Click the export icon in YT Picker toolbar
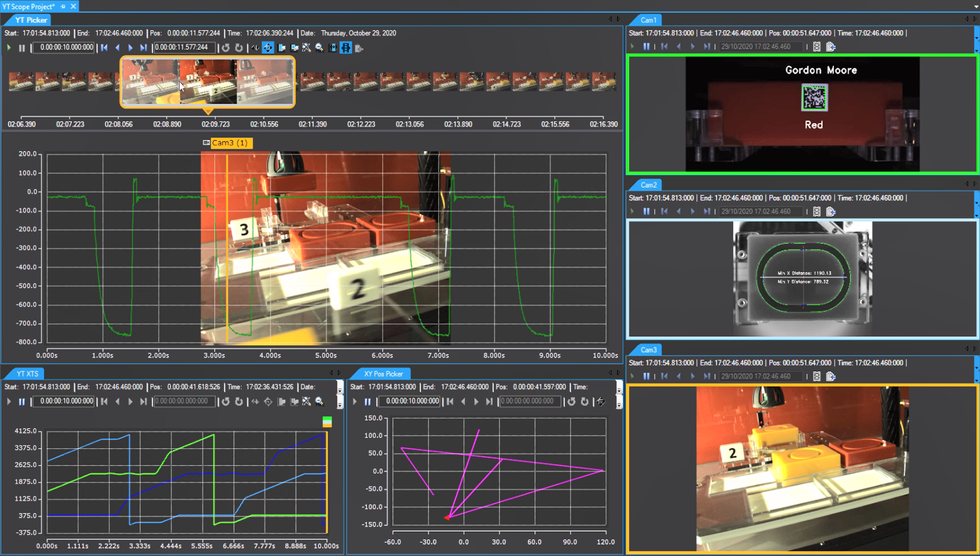This screenshot has height=556, width=980. [359, 47]
